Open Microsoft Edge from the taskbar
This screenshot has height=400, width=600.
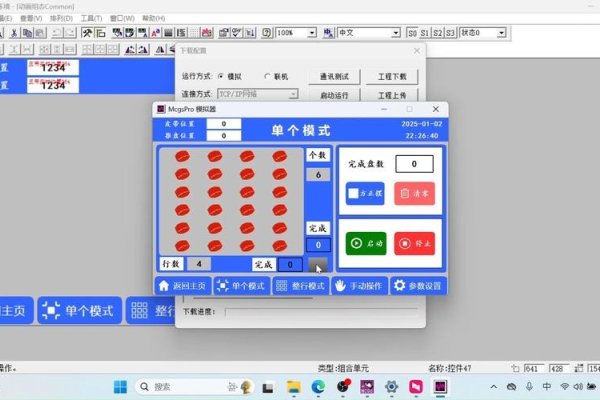click(318, 387)
